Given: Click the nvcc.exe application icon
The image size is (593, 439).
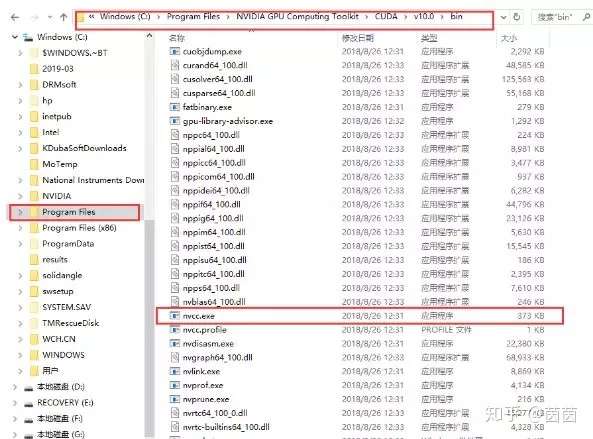Looking at the screenshot, I should point(174,315).
